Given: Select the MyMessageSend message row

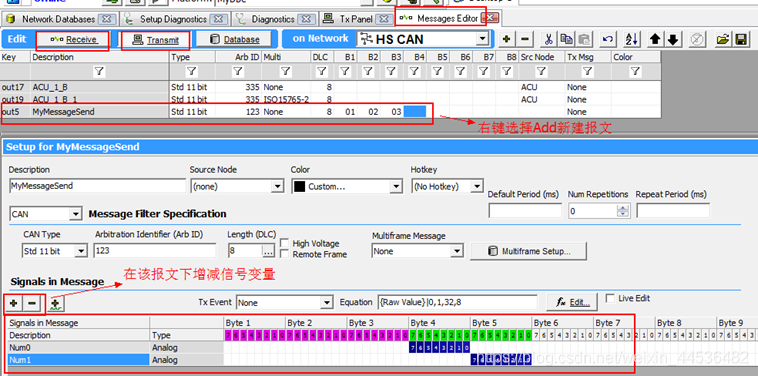Looking at the screenshot, I should click(331, 112).
